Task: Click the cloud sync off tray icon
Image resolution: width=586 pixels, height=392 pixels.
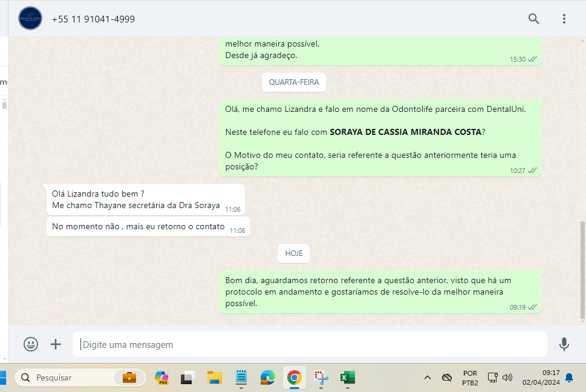Action: [x=446, y=378]
